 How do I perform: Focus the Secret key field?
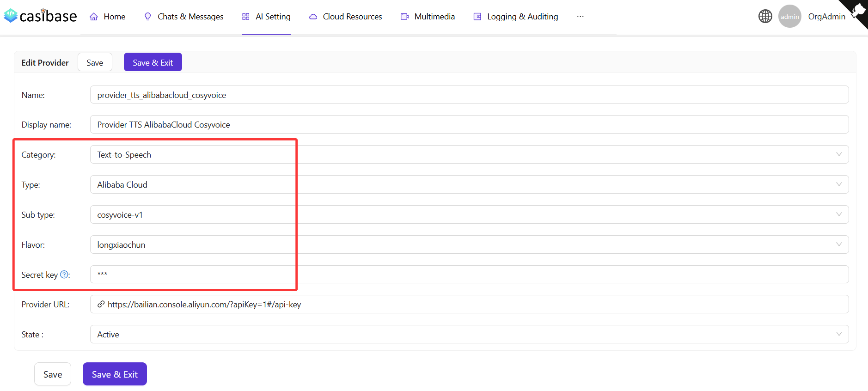pos(469,275)
